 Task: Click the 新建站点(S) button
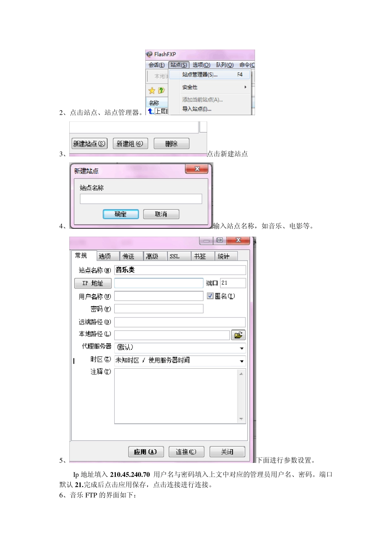coord(90,143)
